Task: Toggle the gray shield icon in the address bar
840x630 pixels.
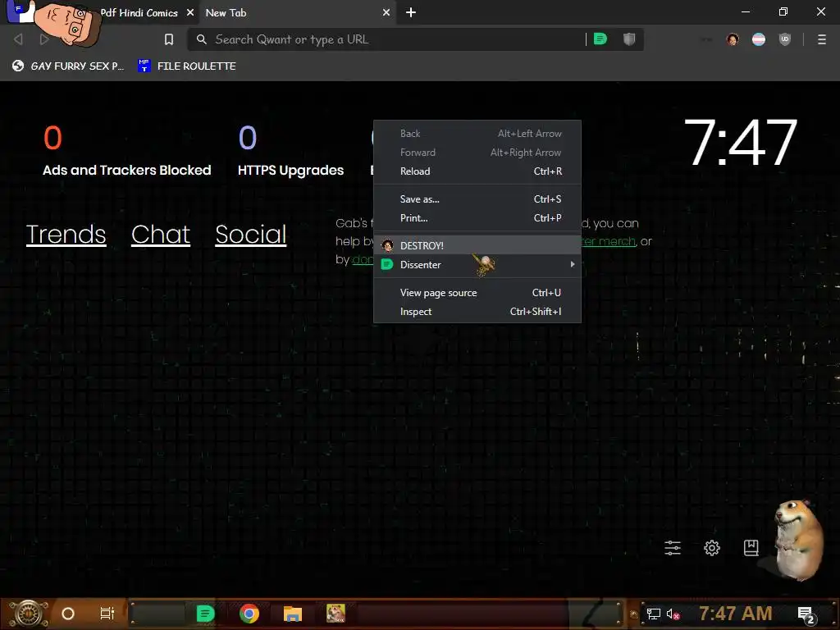Action: click(629, 39)
